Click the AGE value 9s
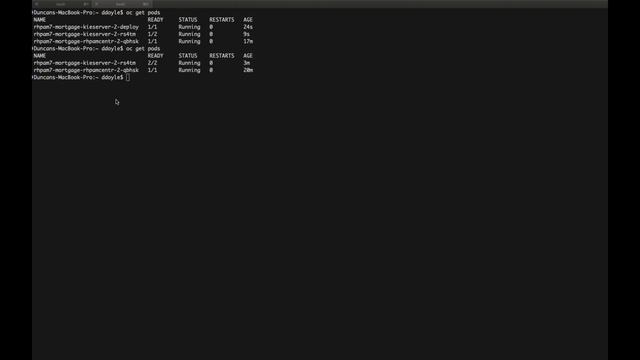This screenshot has height=360, width=640. point(246,34)
